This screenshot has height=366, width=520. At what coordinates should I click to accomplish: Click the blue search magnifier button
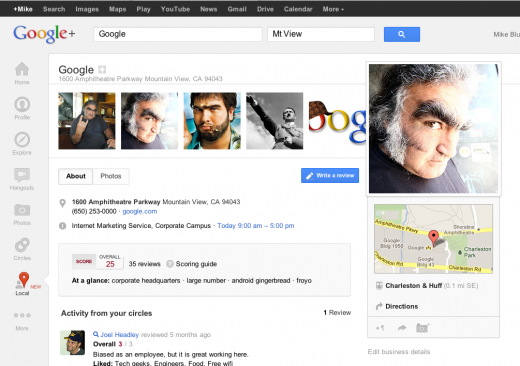coord(402,34)
